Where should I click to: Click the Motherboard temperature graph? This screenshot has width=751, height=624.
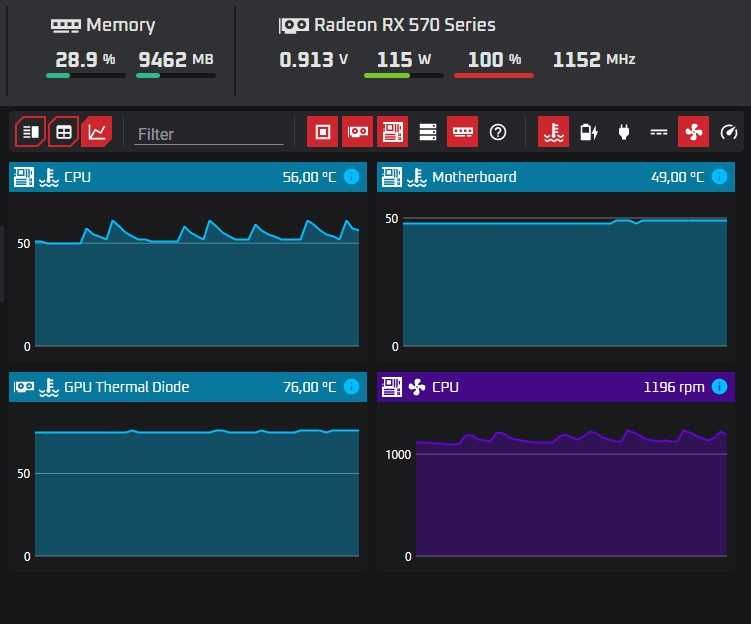[x=565, y=283]
